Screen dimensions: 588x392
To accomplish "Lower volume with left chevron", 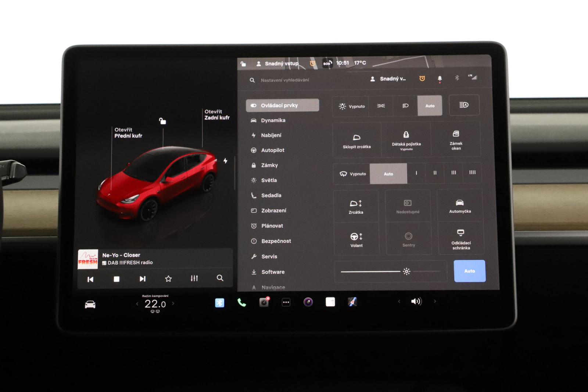I will [399, 302].
